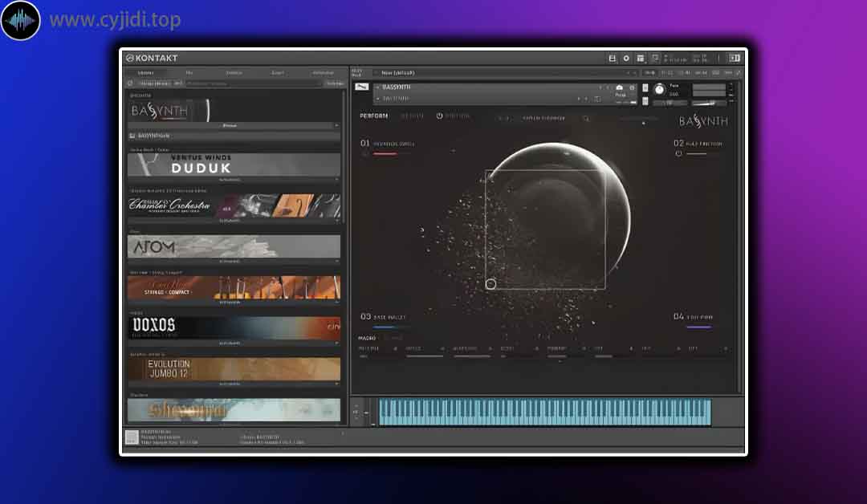Click the side panel icon in the Kontakt header's right corner
Viewport: 867px width, 504px height.
point(735,58)
